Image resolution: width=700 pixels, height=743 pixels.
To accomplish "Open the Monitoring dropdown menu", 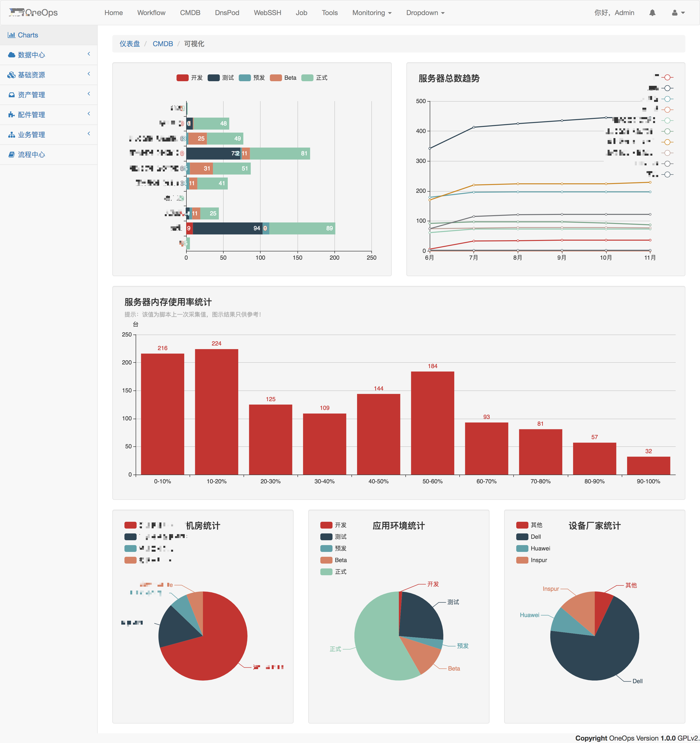I will coord(372,13).
